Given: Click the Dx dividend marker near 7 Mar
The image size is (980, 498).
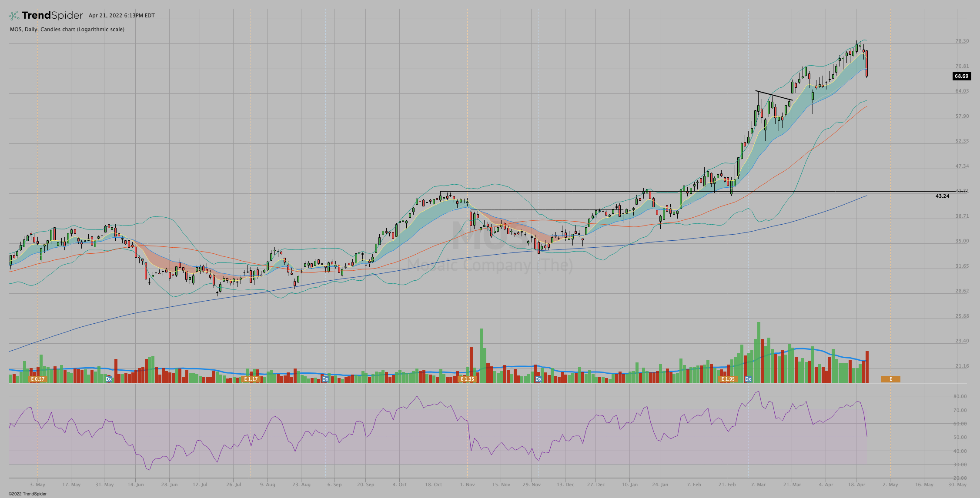Looking at the screenshot, I should pos(748,379).
